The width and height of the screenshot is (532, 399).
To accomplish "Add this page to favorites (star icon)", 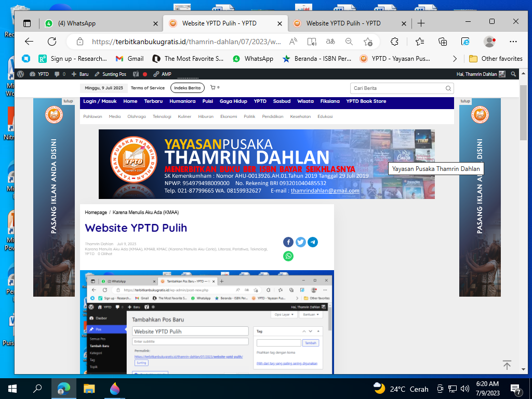I will pyautogui.click(x=368, y=42).
